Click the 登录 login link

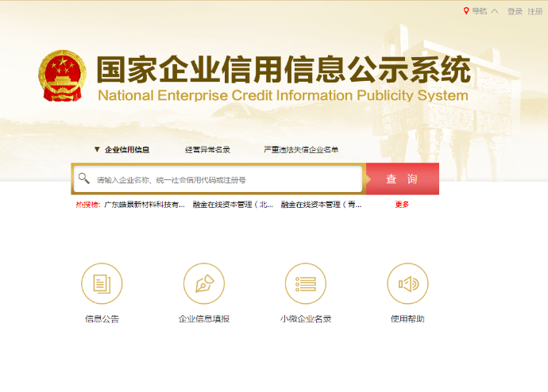[515, 12]
